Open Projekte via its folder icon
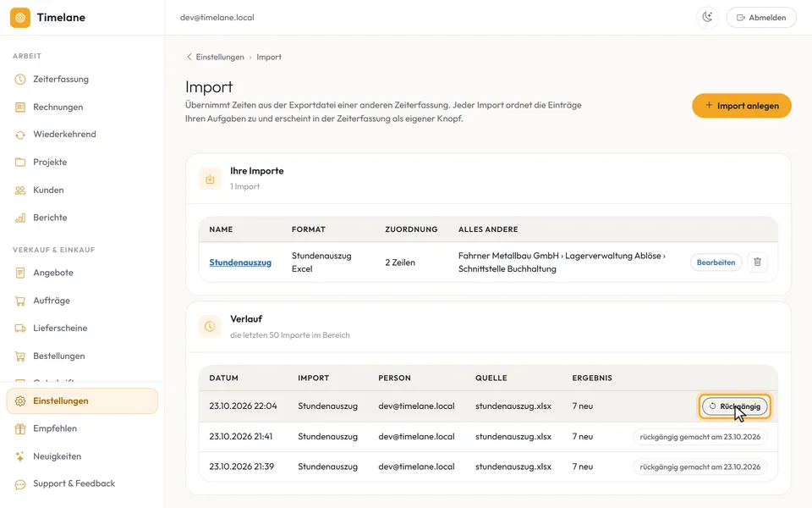This screenshot has height=508, width=812. [20, 163]
